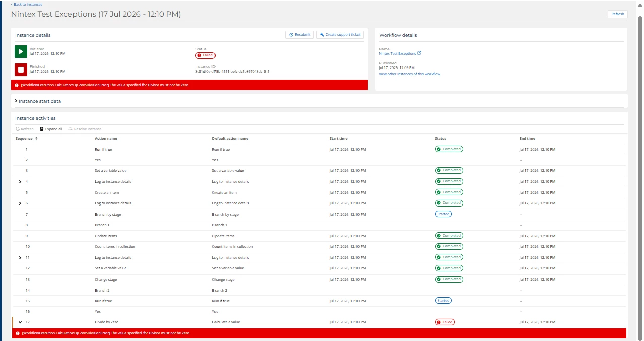Click the Update items action name
Screen dimensions: 644x341
click(106, 236)
